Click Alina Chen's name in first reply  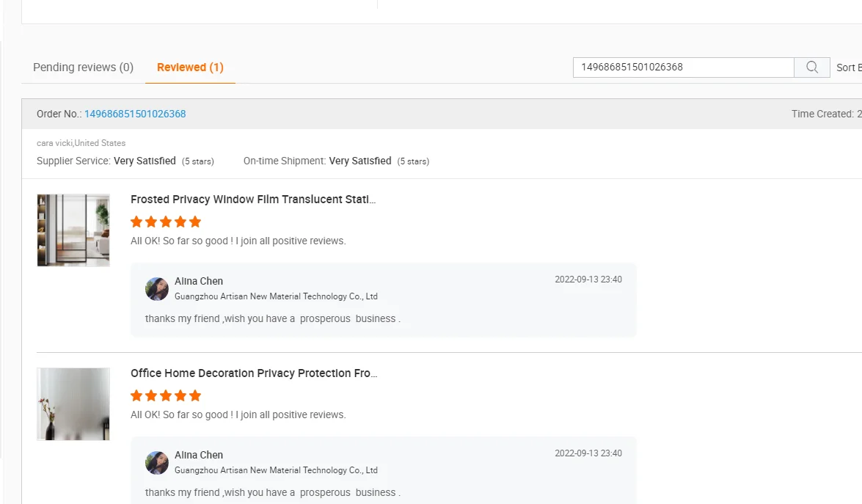tap(199, 281)
